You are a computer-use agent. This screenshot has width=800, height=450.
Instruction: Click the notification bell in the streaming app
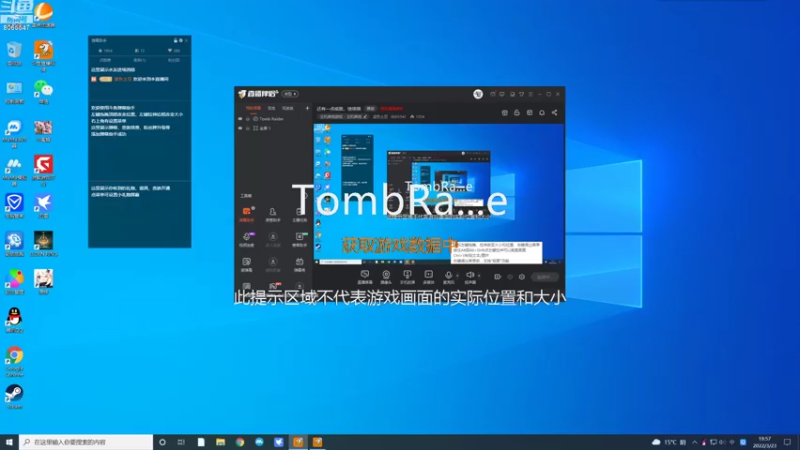542,113
